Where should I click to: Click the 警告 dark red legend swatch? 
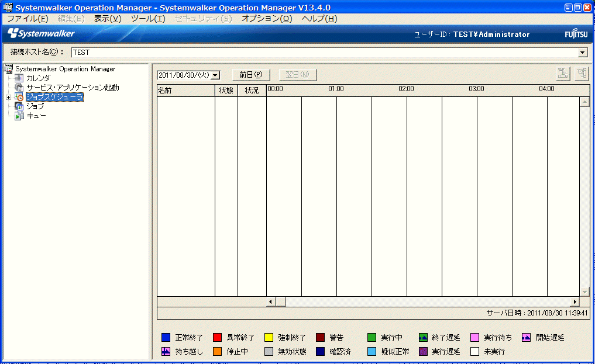320,338
